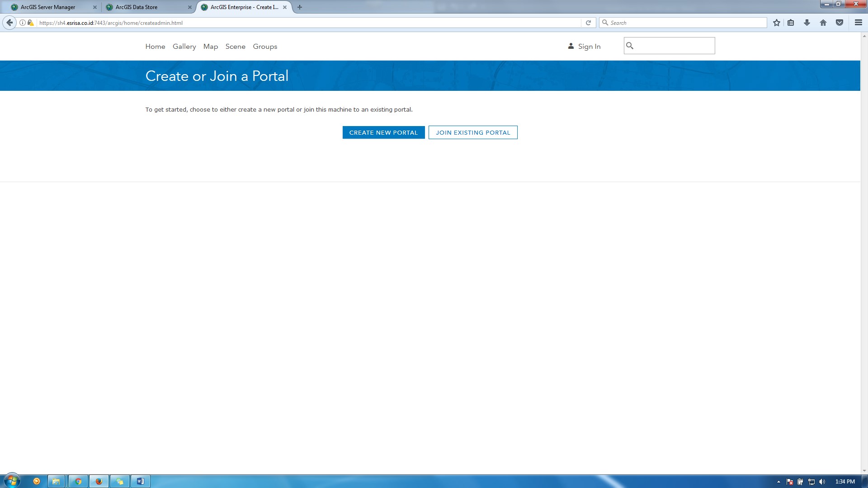Image resolution: width=868 pixels, height=488 pixels.
Task: Click the Action Center flag tray icon
Action: pos(790,482)
